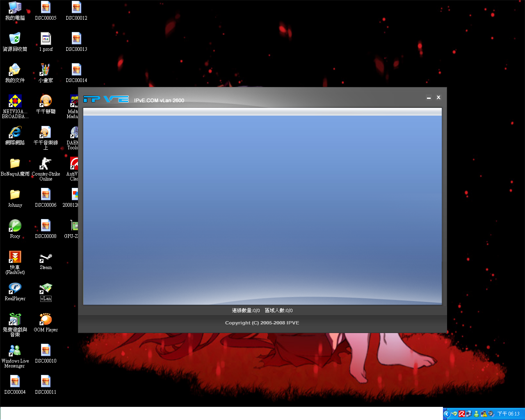Click the 連線數量:0/0 status text

tap(246, 310)
